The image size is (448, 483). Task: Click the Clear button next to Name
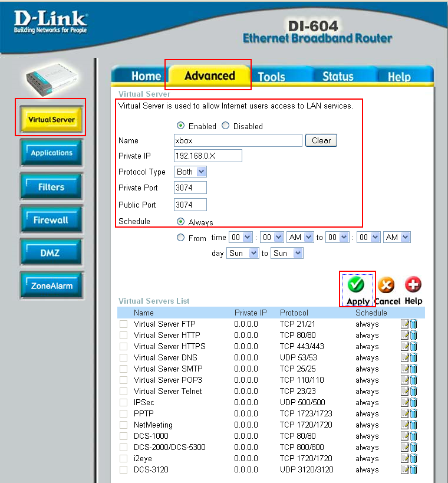pyautogui.click(x=321, y=140)
